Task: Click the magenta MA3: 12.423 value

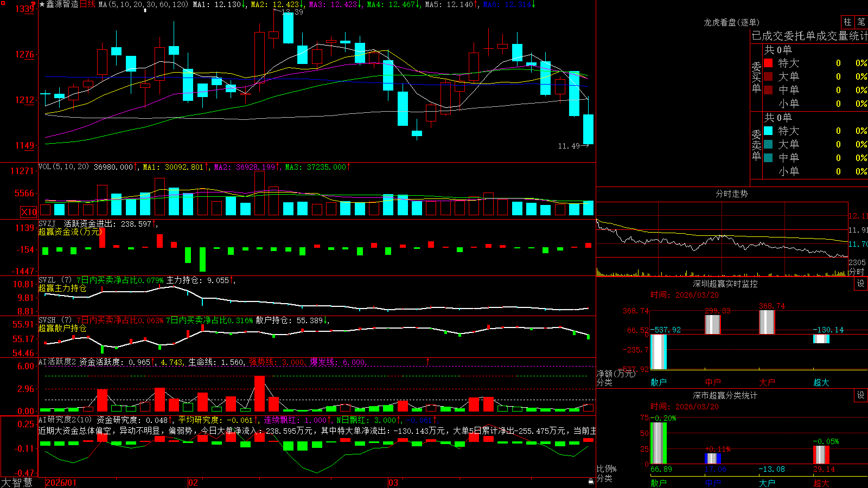Action: (x=335, y=4)
